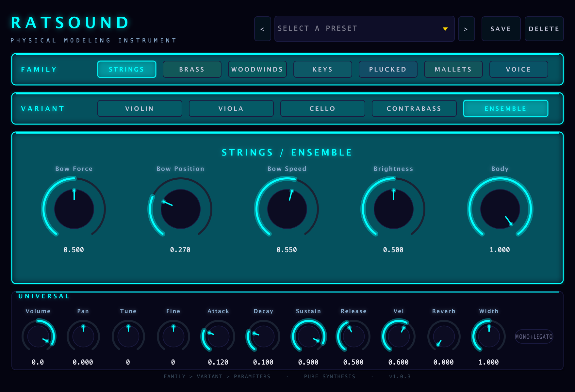Switch to the Woodwinds family
Viewport: 575px width, 392px height.
pos(257,69)
